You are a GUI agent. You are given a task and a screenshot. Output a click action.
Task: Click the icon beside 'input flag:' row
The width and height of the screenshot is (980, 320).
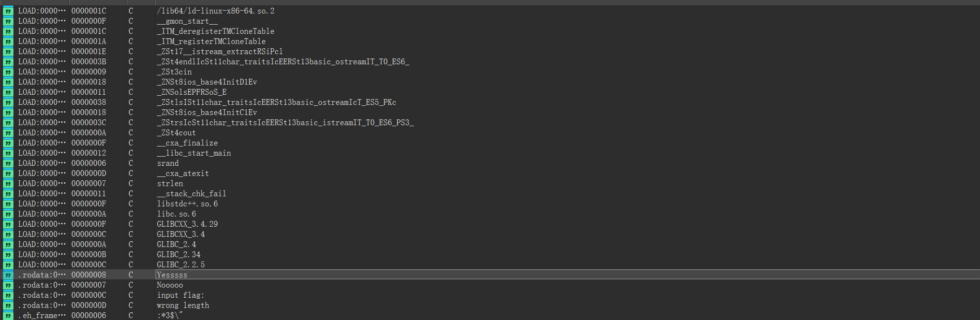tap(8, 295)
